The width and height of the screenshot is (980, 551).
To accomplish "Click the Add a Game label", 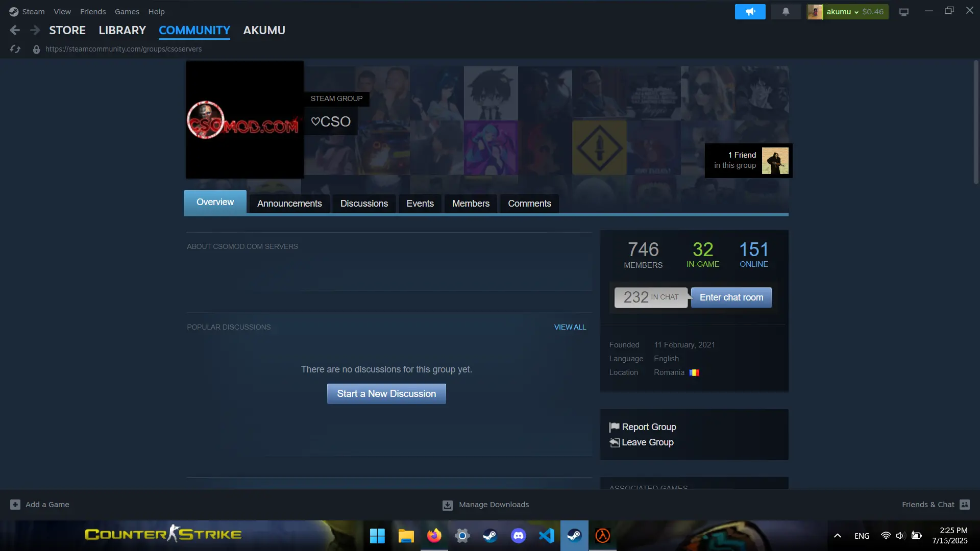I will (47, 505).
